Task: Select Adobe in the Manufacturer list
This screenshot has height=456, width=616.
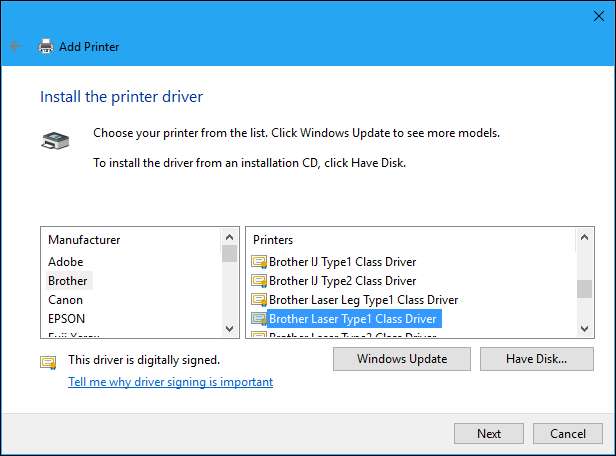Action: coord(66,262)
